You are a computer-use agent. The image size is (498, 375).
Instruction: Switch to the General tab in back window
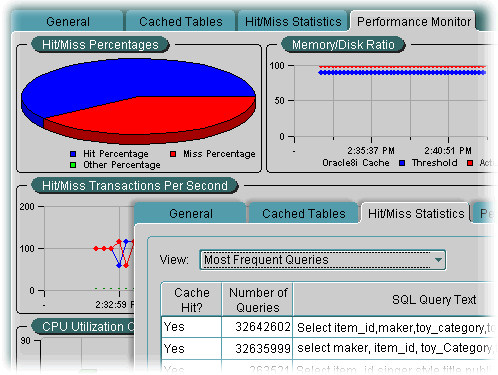click(68, 21)
